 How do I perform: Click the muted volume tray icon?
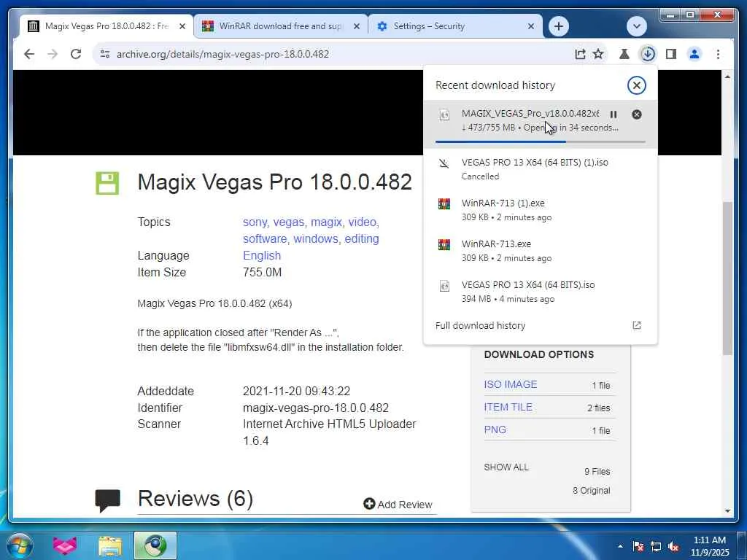[673, 546]
